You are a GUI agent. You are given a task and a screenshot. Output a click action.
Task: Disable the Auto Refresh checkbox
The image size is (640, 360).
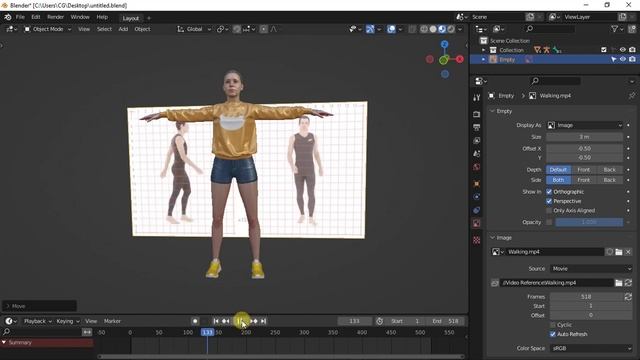[553, 334]
